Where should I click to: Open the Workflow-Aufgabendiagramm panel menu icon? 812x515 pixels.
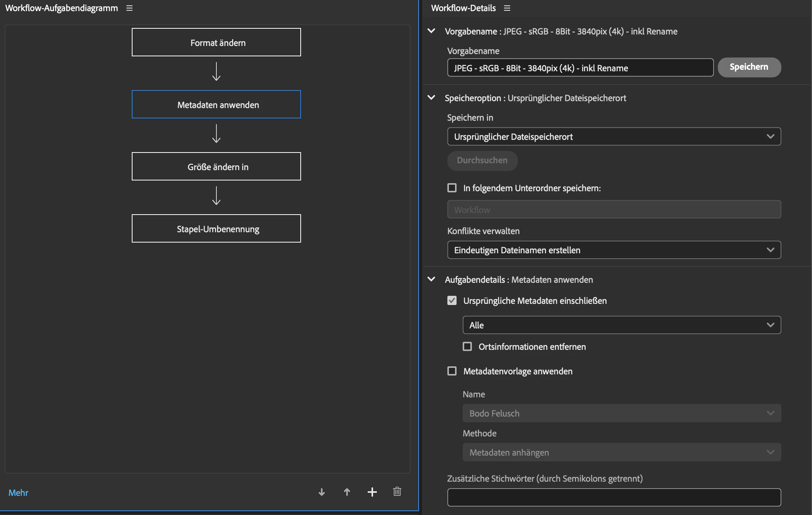[x=129, y=8]
